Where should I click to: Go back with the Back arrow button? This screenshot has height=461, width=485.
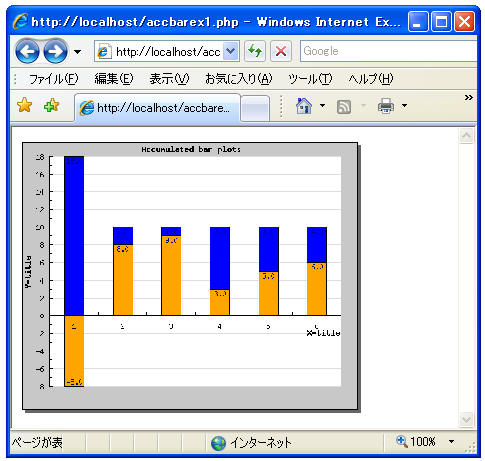click(x=27, y=52)
